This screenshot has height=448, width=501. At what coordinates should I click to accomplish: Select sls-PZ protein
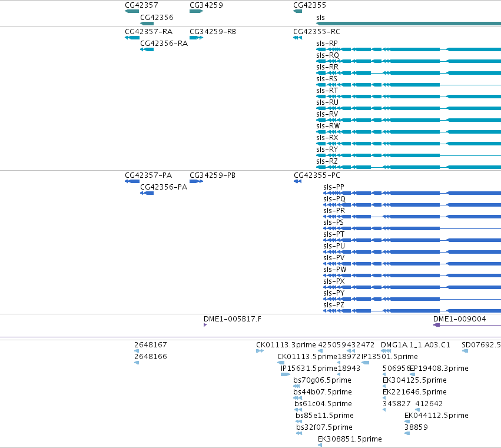(412, 311)
